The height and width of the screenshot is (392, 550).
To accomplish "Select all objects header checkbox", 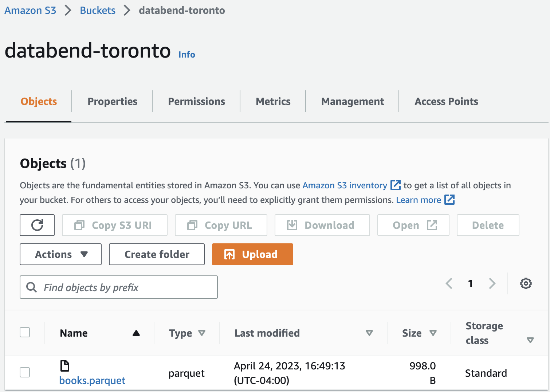I will (25, 332).
